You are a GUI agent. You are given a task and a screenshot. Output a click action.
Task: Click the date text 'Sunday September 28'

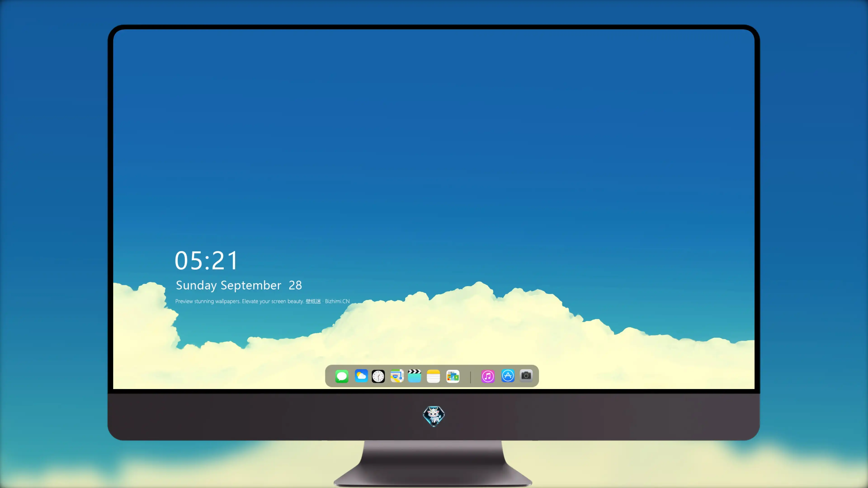click(239, 285)
